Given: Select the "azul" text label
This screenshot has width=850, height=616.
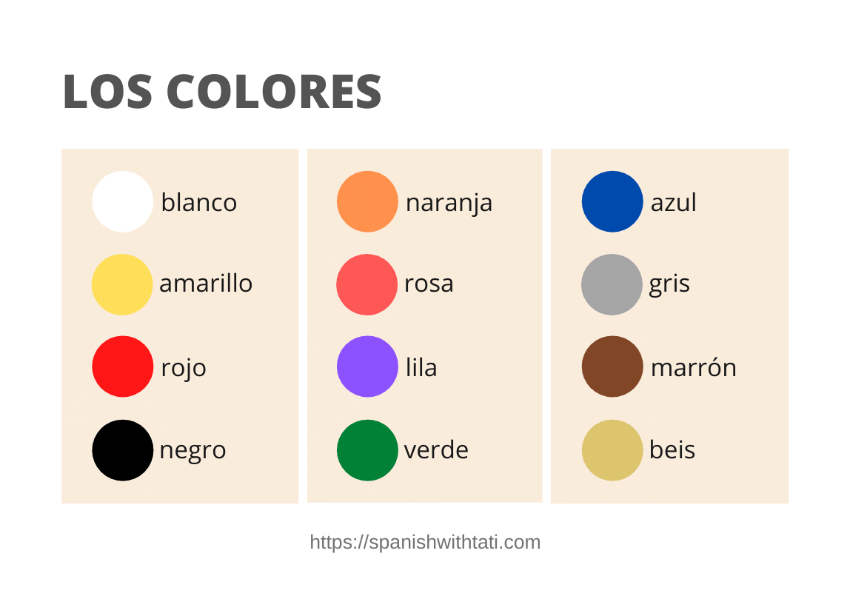Looking at the screenshot, I should 673,203.
